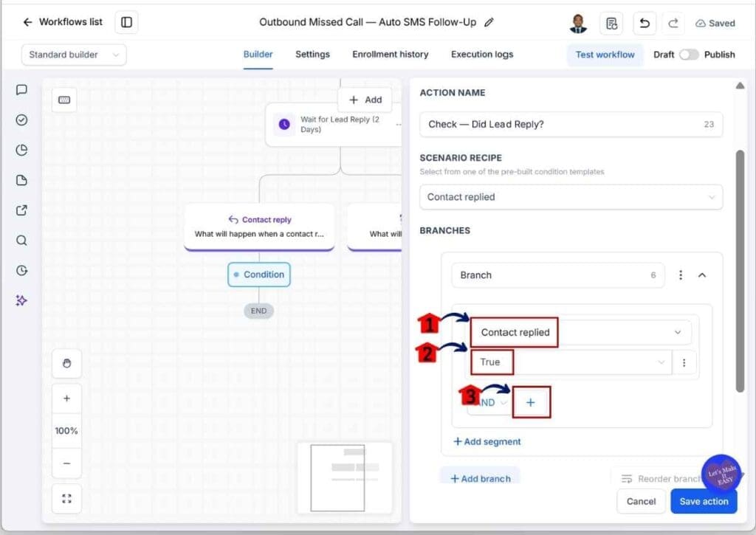This screenshot has height=535, width=756.
Task: Open the history clock sidebar icon
Action: click(x=21, y=270)
